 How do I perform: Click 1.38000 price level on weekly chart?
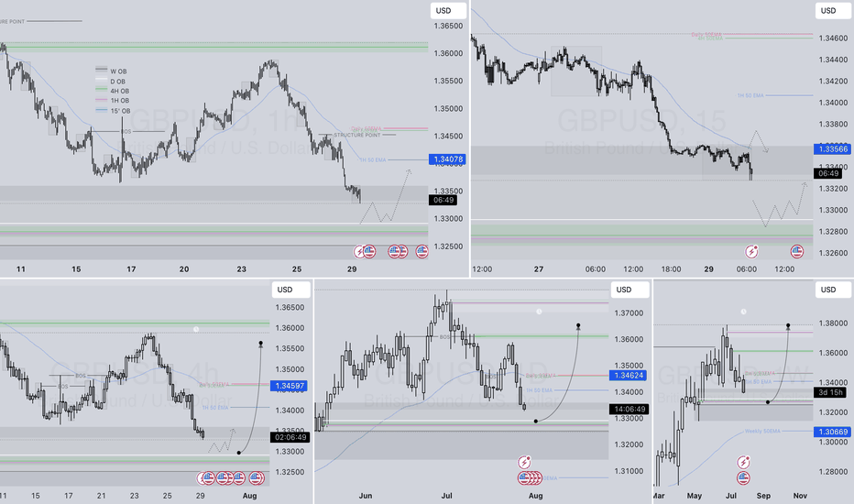(833, 323)
